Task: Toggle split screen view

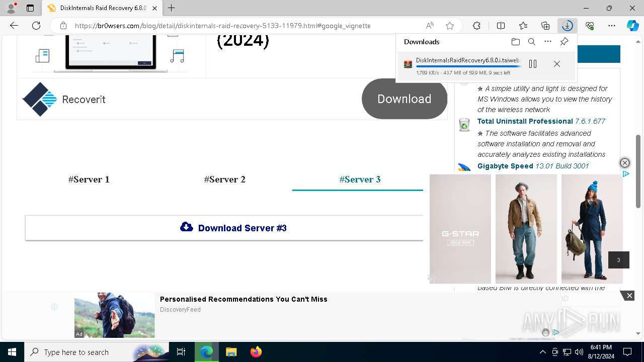Action: [x=501, y=26]
